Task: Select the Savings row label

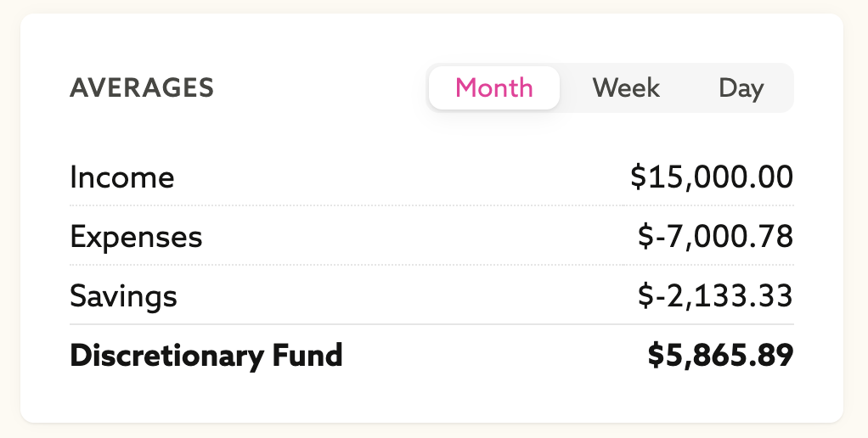Action: coord(123,296)
